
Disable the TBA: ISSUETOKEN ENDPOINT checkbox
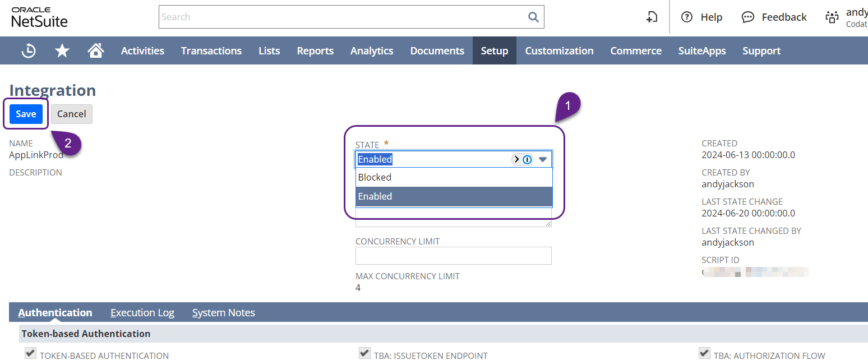[364, 352]
